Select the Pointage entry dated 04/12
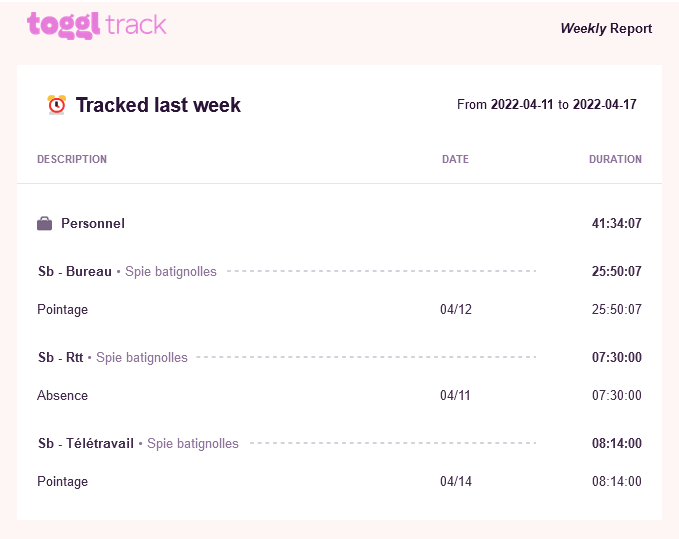Image resolution: width=679 pixels, height=539 pixels. [340, 310]
